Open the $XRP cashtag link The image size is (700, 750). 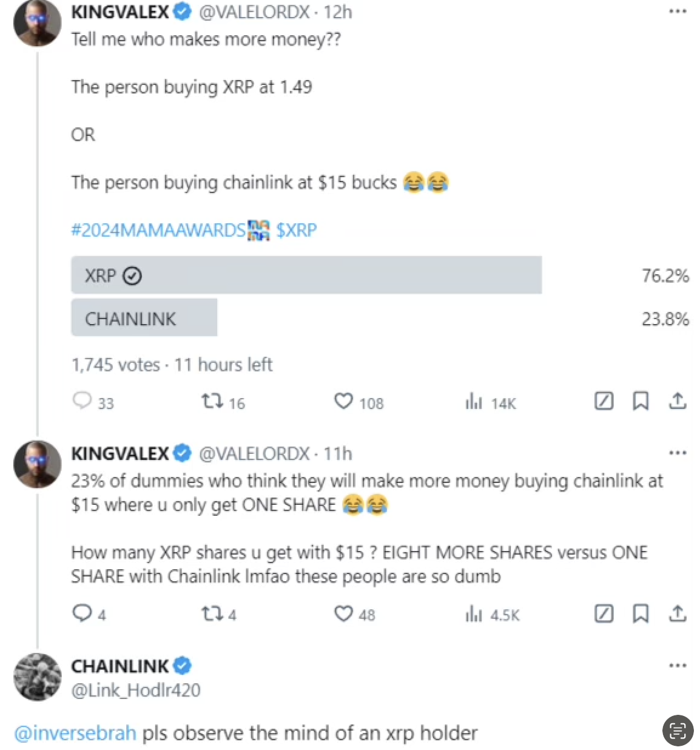296,230
